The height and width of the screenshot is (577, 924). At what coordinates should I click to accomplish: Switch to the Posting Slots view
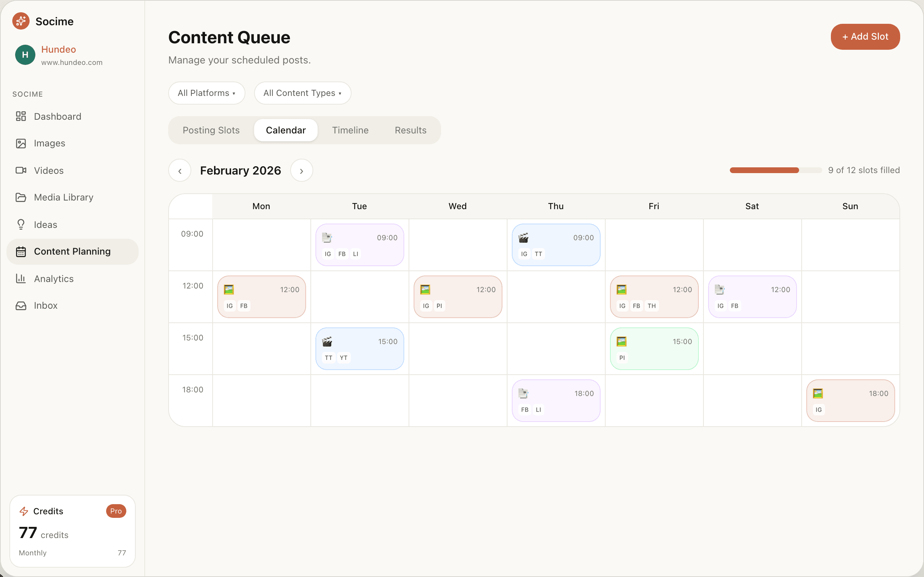click(x=211, y=130)
